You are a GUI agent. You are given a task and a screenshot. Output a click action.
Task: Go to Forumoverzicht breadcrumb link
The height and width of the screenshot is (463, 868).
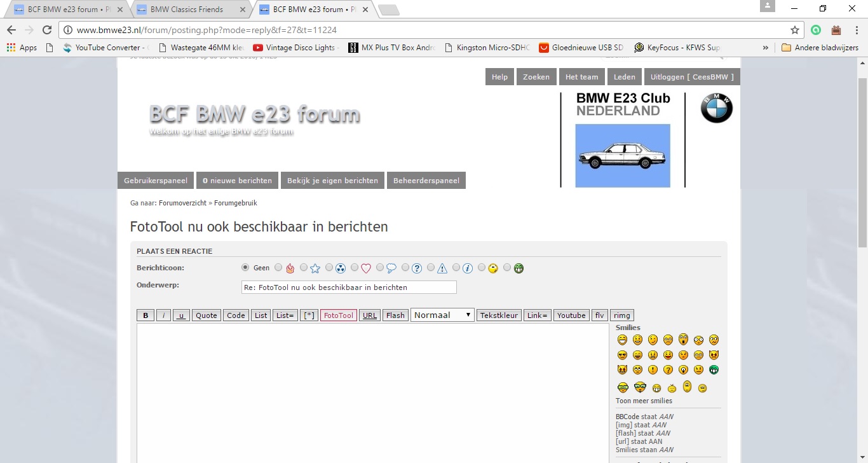182,203
